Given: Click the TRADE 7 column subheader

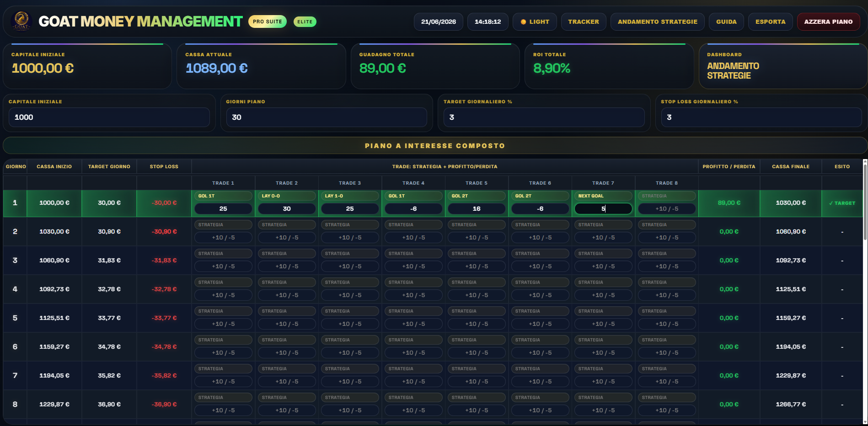Looking at the screenshot, I should (603, 183).
